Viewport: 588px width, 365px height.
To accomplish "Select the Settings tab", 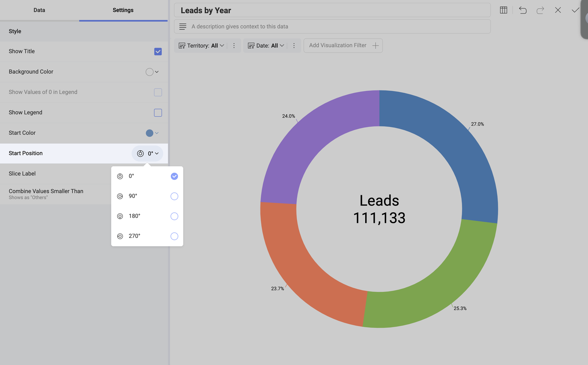I will (123, 10).
